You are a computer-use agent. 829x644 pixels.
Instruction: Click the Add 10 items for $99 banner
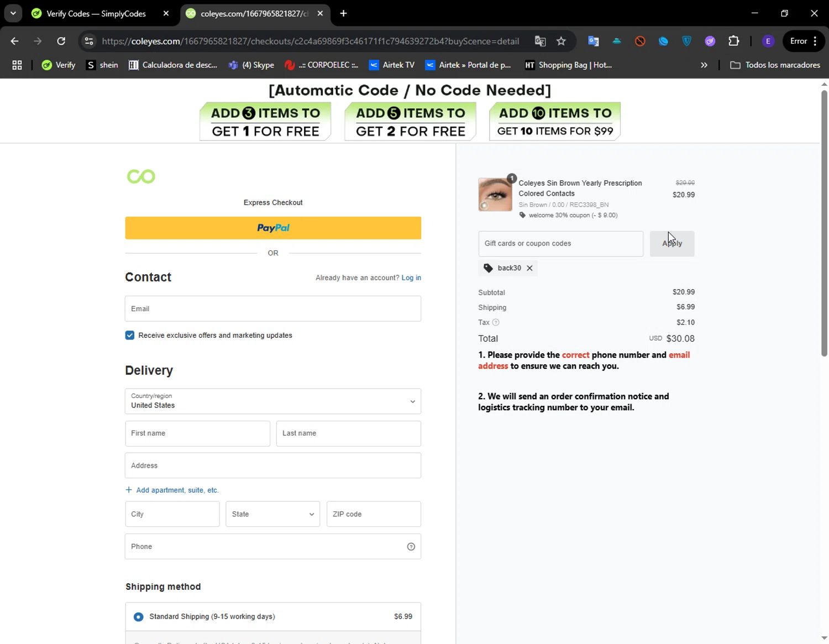[555, 122]
